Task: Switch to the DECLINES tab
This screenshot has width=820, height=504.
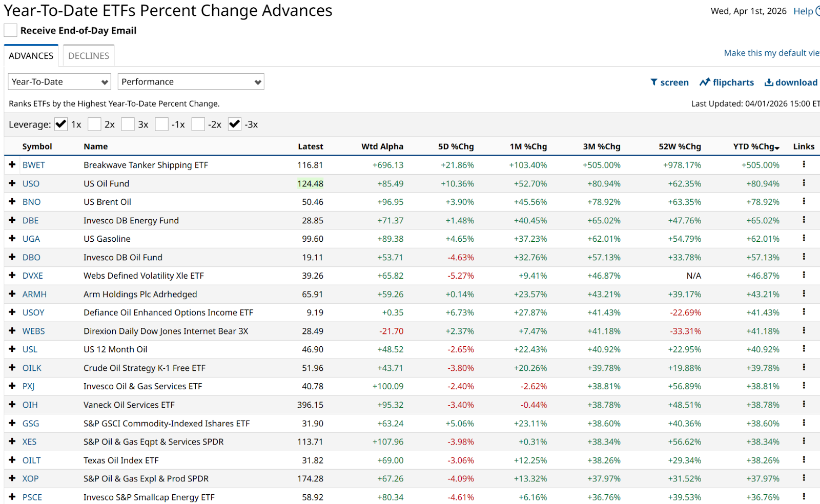Action: tap(89, 56)
